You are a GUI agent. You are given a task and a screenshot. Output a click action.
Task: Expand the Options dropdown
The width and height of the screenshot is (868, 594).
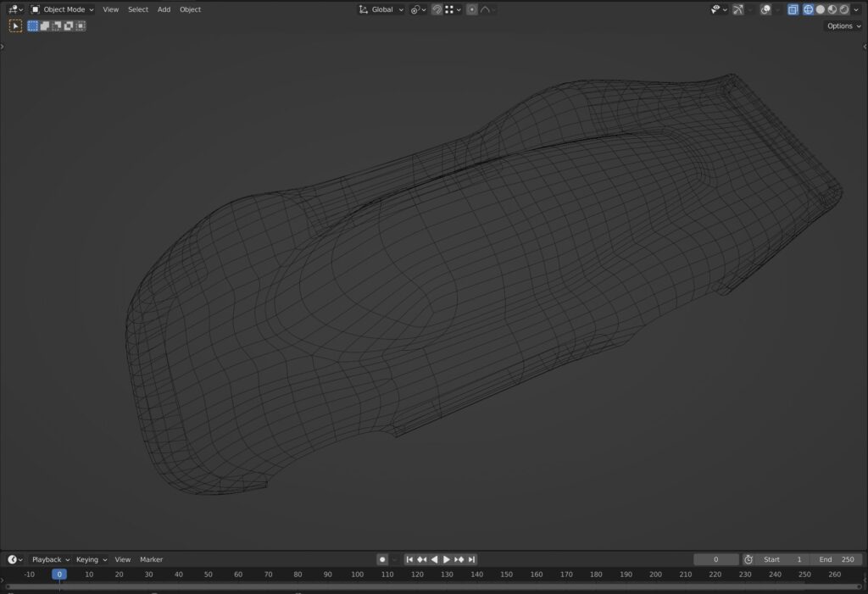tap(842, 25)
